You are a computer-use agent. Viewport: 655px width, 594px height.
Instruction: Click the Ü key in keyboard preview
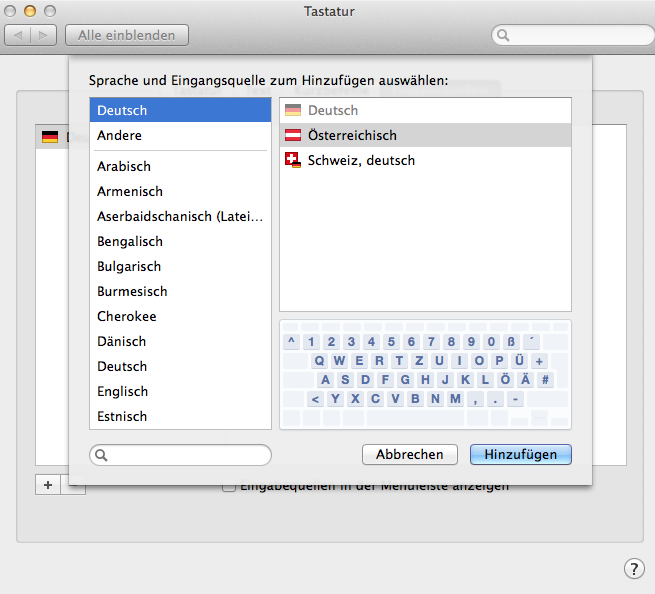tap(519, 360)
